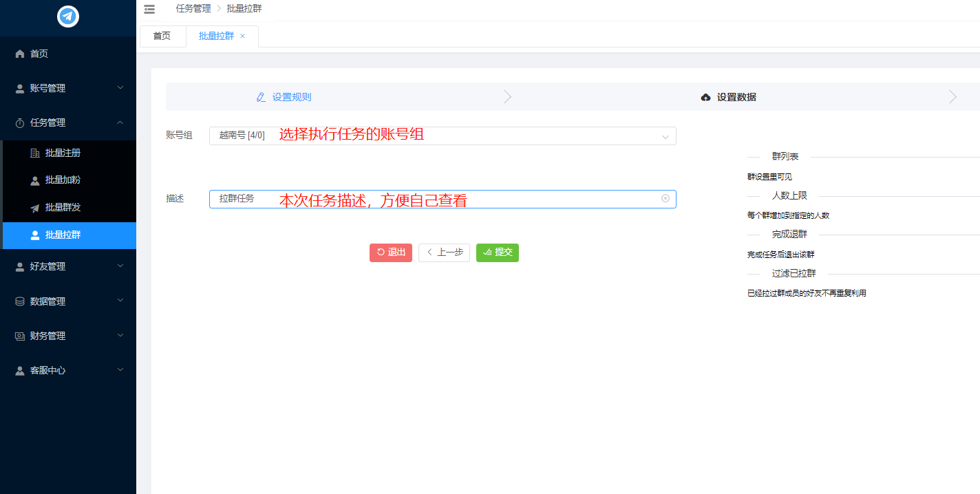Image resolution: width=980 pixels, height=494 pixels.
Task: Expand the 数据管理 menu
Action: click(68, 301)
